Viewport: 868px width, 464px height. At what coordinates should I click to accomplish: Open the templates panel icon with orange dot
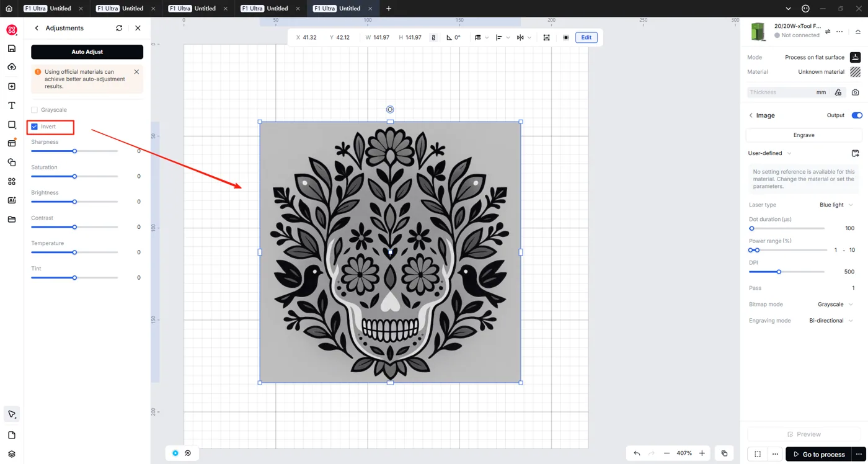click(x=11, y=143)
